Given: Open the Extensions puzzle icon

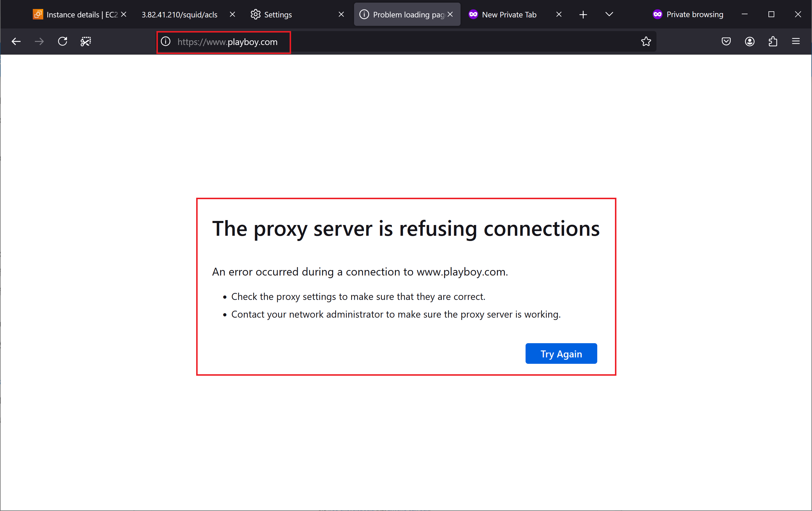Looking at the screenshot, I should (x=773, y=42).
